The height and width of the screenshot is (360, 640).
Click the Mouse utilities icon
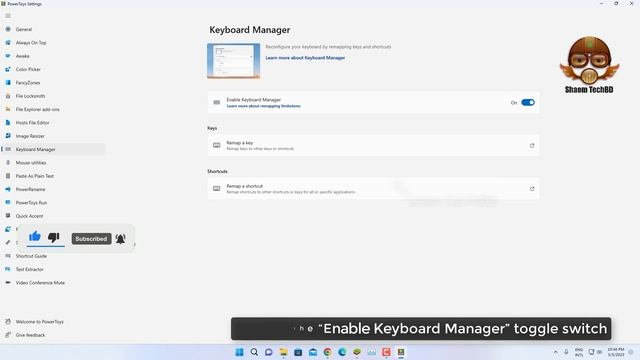[8, 162]
